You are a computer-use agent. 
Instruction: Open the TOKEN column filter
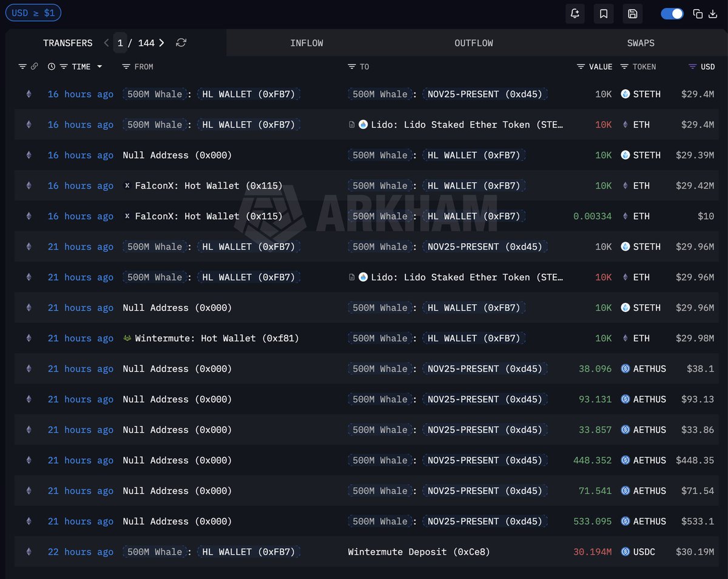[x=625, y=67]
